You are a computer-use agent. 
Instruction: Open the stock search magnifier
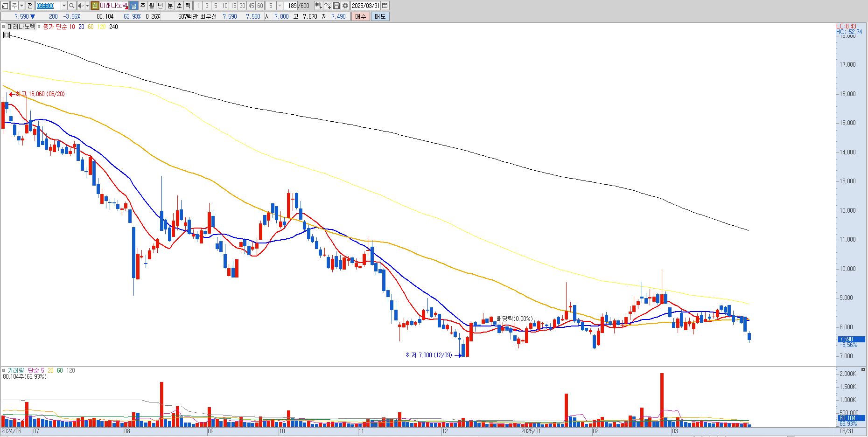pos(71,6)
